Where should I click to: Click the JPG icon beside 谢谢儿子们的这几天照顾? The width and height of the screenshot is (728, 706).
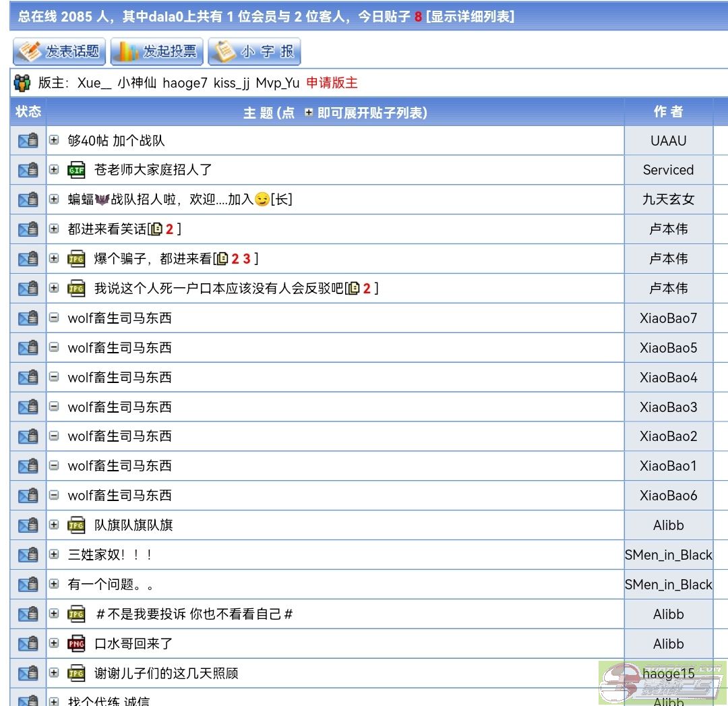point(76,674)
